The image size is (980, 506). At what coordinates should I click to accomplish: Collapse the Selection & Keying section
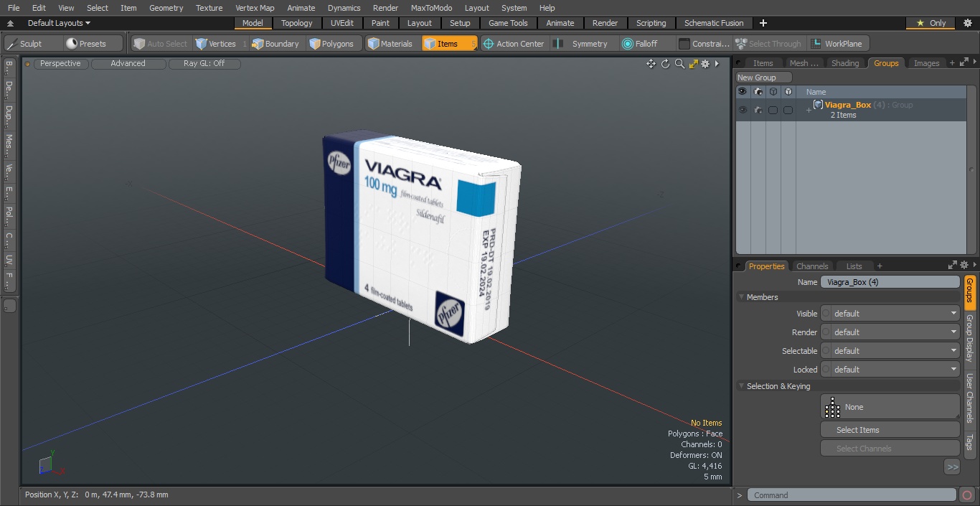pos(741,386)
